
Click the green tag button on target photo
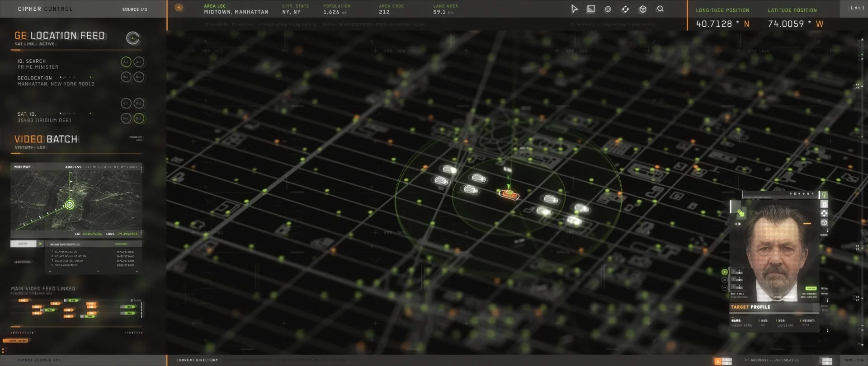click(811, 288)
